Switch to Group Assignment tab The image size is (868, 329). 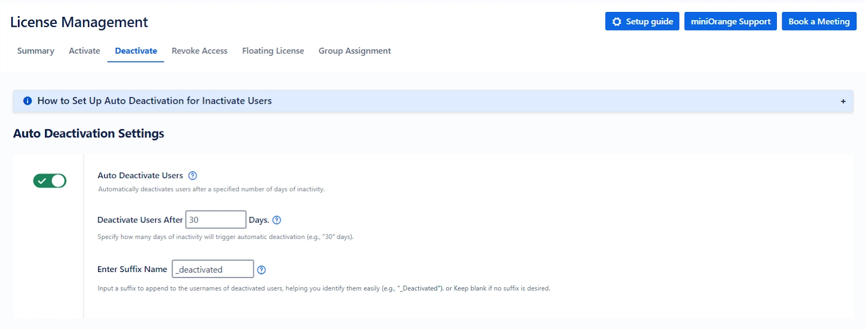[x=354, y=51]
